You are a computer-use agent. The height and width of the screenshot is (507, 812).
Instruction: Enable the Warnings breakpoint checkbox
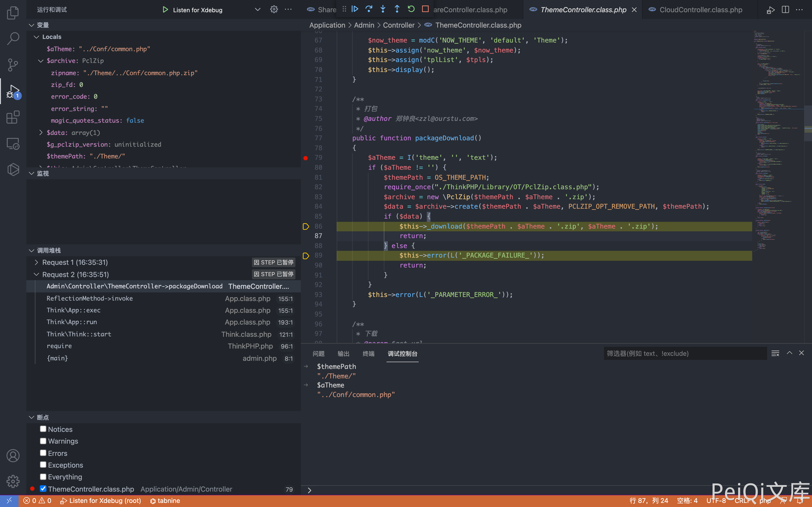43,441
